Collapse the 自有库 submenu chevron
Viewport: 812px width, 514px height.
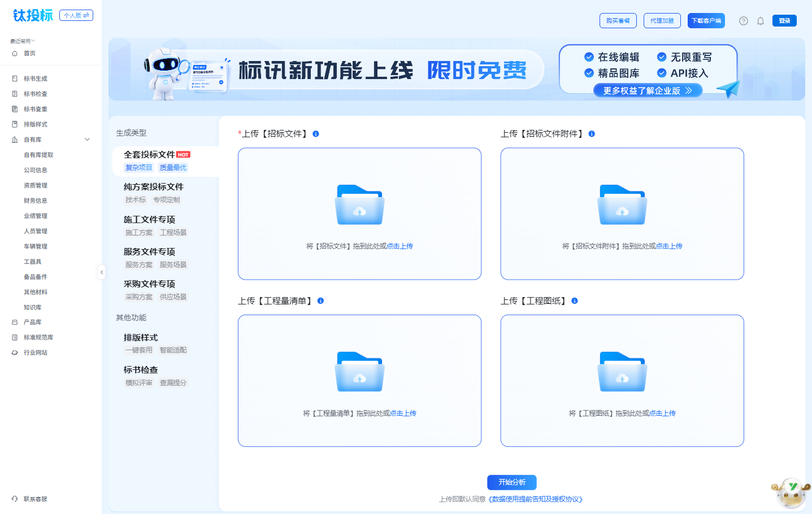coord(88,140)
